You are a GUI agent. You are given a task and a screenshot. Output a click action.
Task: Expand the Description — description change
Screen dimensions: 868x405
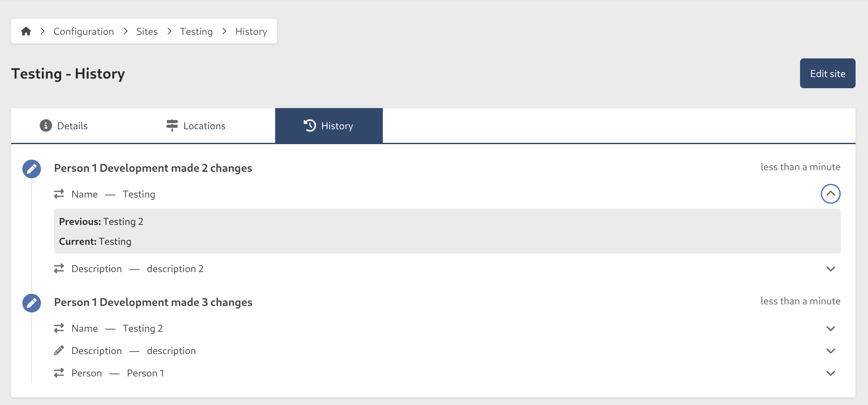830,350
